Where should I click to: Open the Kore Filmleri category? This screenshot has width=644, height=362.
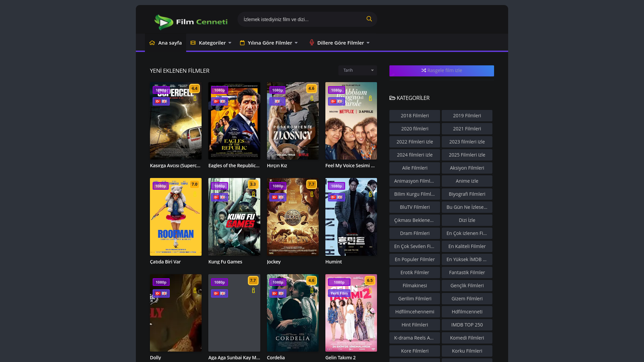coord(415,351)
